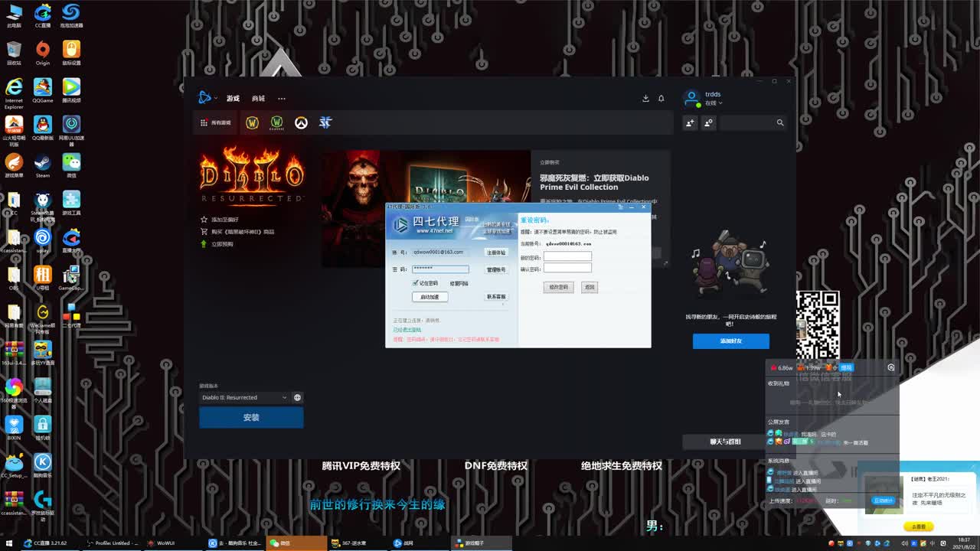
Task: Open Origin desktop shortcut
Action: click(43, 53)
